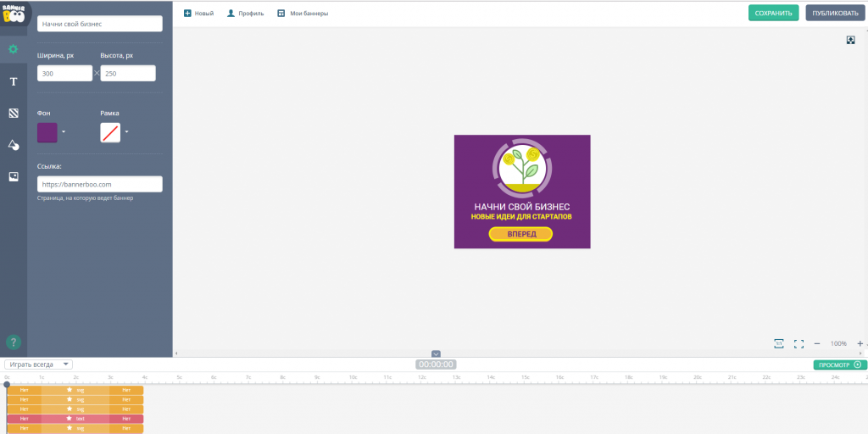The width and height of the screenshot is (868, 434).
Task: Click the fullscreen fit-to-screen icon
Action: click(x=798, y=343)
